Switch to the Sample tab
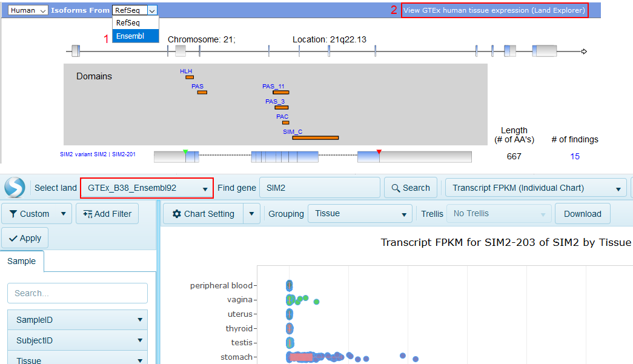The width and height of the screenshot is (633, 364). tap(21, 261)
